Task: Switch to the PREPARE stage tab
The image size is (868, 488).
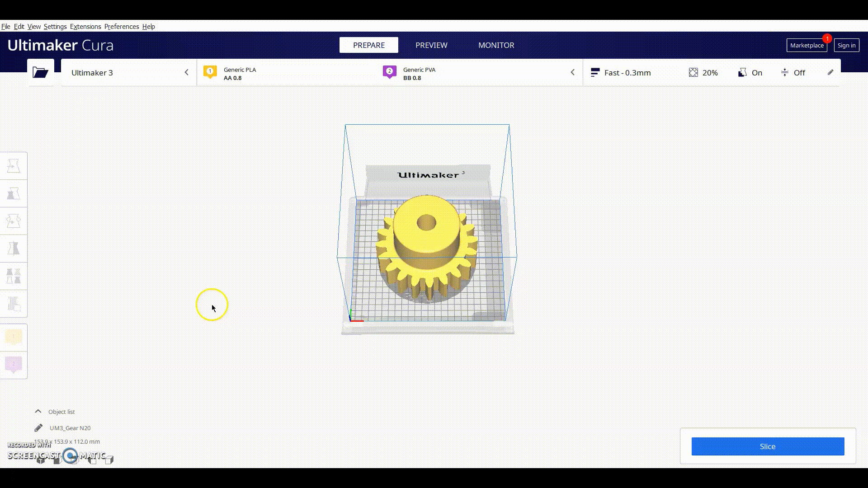Action: [x=369, y=45]
